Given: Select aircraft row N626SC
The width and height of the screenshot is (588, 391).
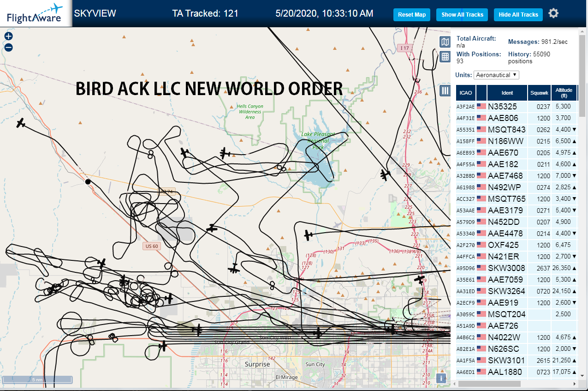Looking at the screenshot, I should (x=517, y=349).
